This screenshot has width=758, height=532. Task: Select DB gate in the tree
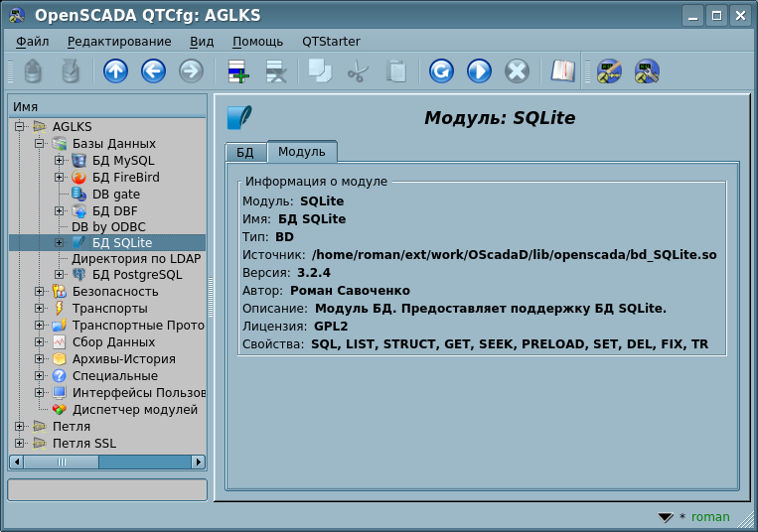(x=115, y=195)
